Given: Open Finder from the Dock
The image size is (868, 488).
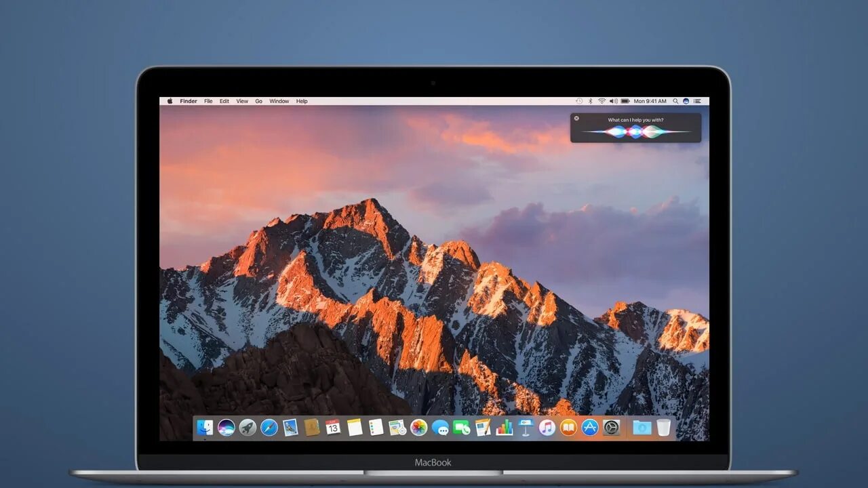Looking at the screenshot, I should click(x=205, y=428).
